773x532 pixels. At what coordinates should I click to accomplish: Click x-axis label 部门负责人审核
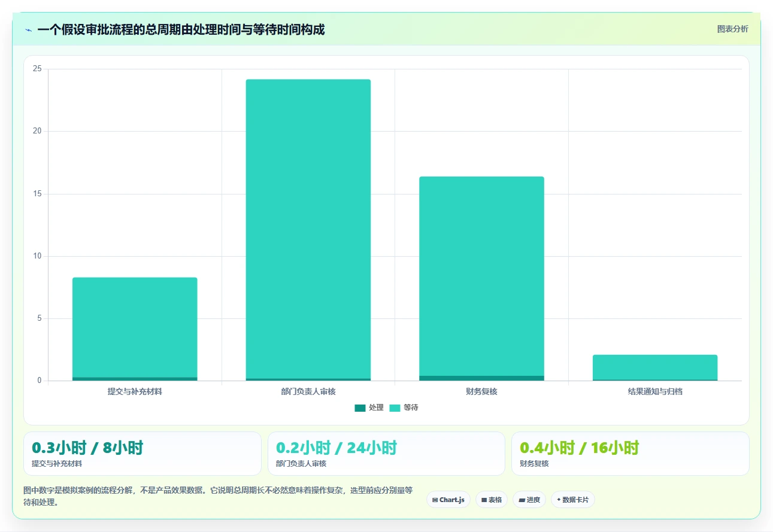click(308, 392)
